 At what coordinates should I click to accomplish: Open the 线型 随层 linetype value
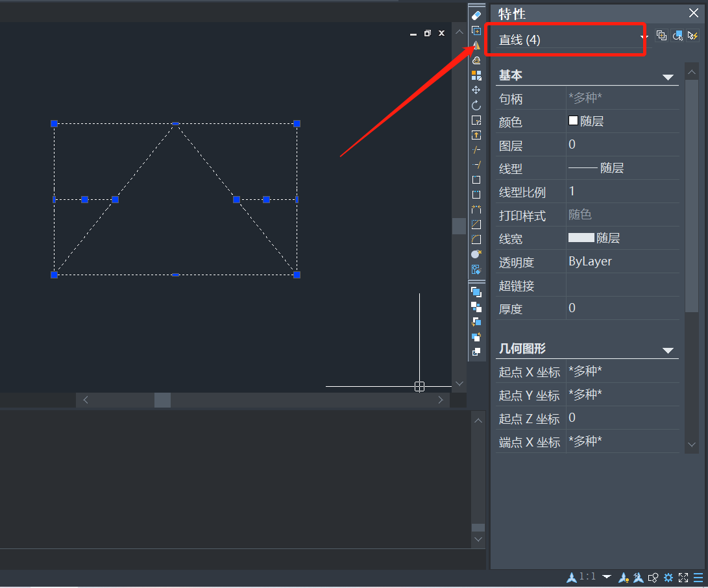pos(622,168)
